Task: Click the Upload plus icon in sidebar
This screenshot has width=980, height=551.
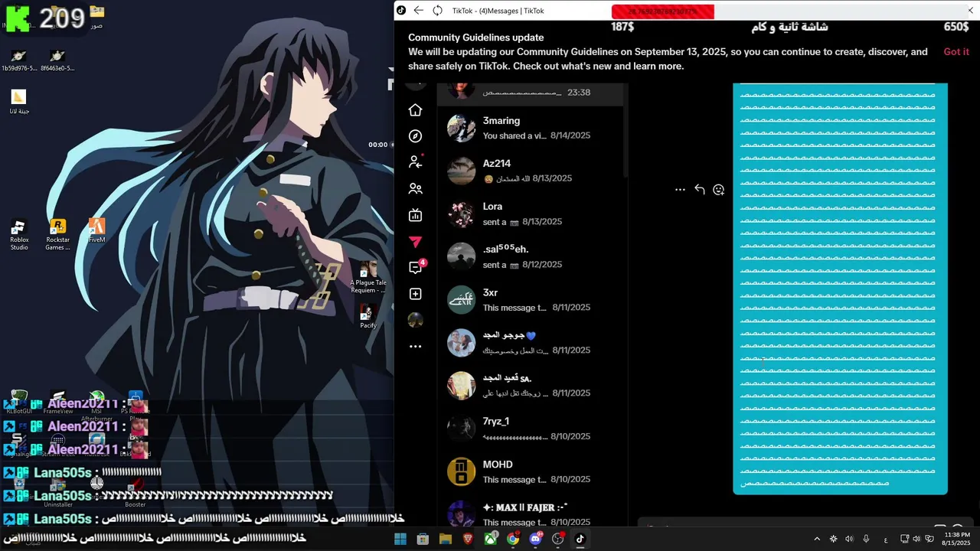Action: point(415,294)
